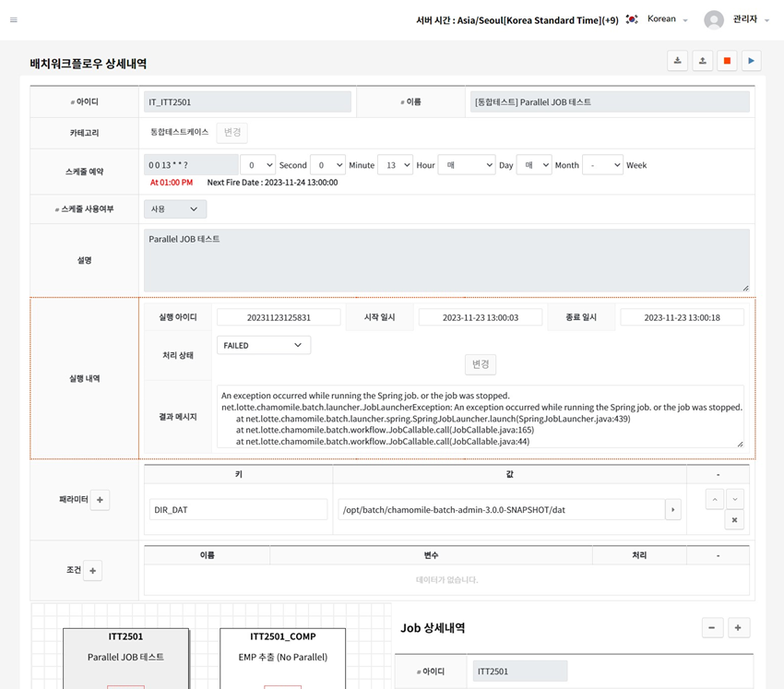Open the hamburger sidebar menu

tap(14, 20)
